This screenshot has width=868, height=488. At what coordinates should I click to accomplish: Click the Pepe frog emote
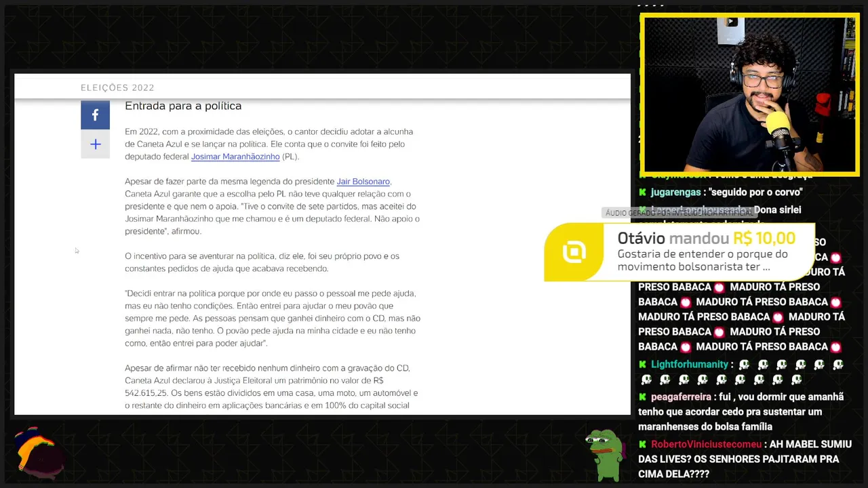[605, 454]
